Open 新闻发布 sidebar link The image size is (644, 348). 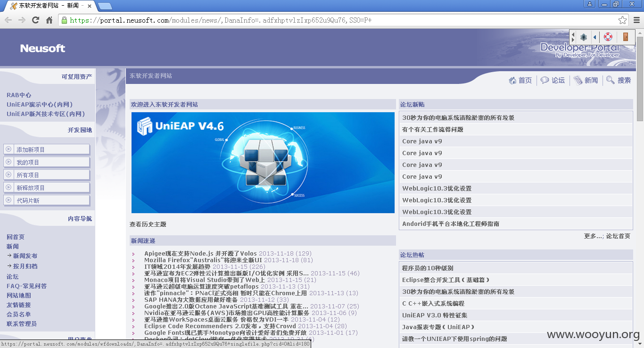coord(25,256)
